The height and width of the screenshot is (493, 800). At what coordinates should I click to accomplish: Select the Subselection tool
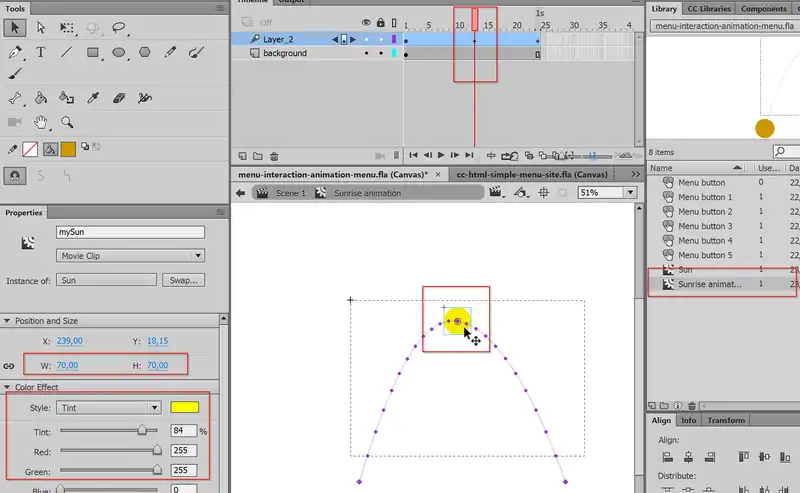pyautogui.click(x=41, y=28)
